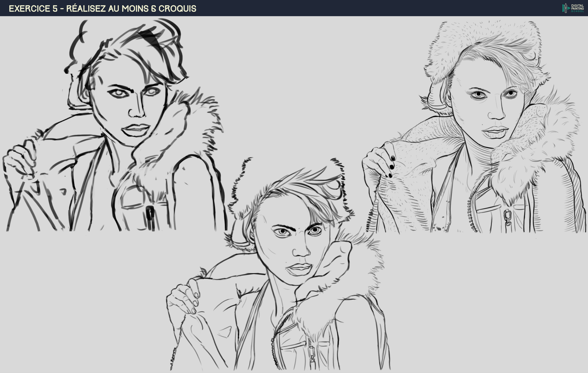Viewport: 588px width, 373px height.
Task: Click the lips of the left sketch
Action: tap(135, 130)
